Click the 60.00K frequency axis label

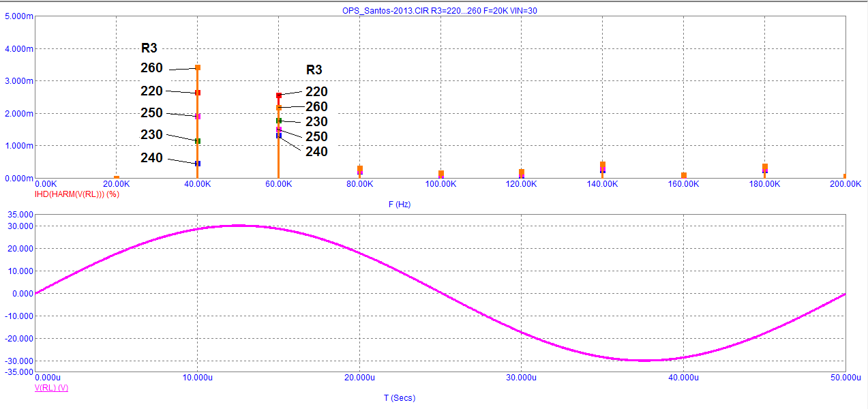tap(279, 184)
